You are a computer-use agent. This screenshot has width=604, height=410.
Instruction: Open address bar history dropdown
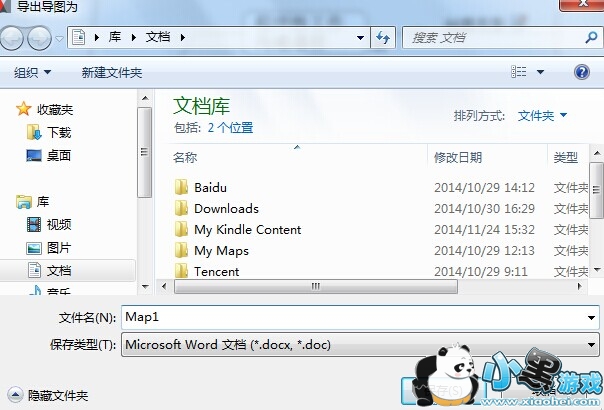(361, 38)
